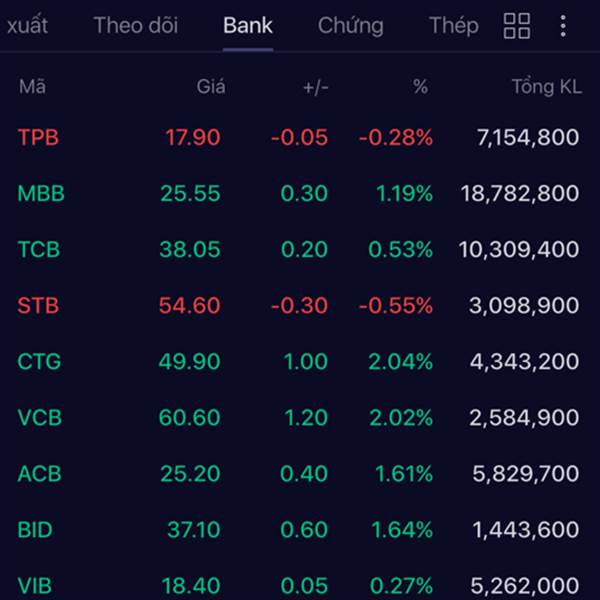Open the three-dot more options menu
This screenshot has width=600, height=600.
563,26
